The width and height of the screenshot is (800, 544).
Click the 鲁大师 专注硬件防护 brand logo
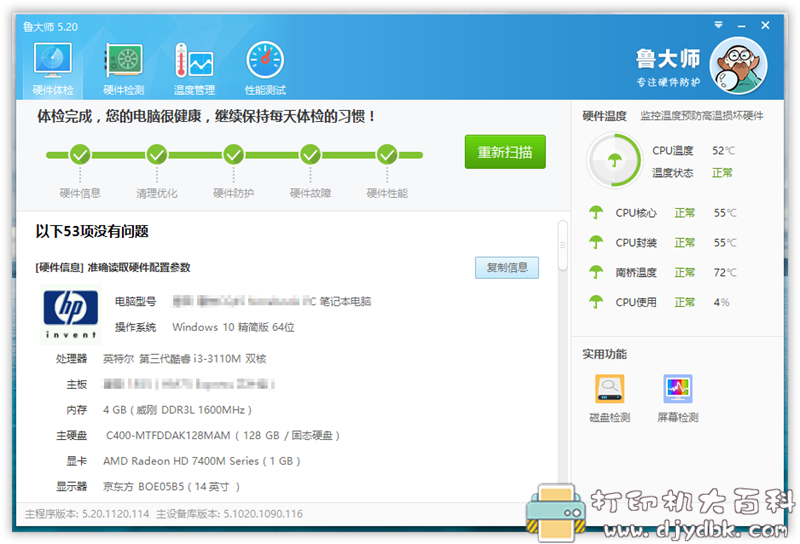[x=668, y=67]
